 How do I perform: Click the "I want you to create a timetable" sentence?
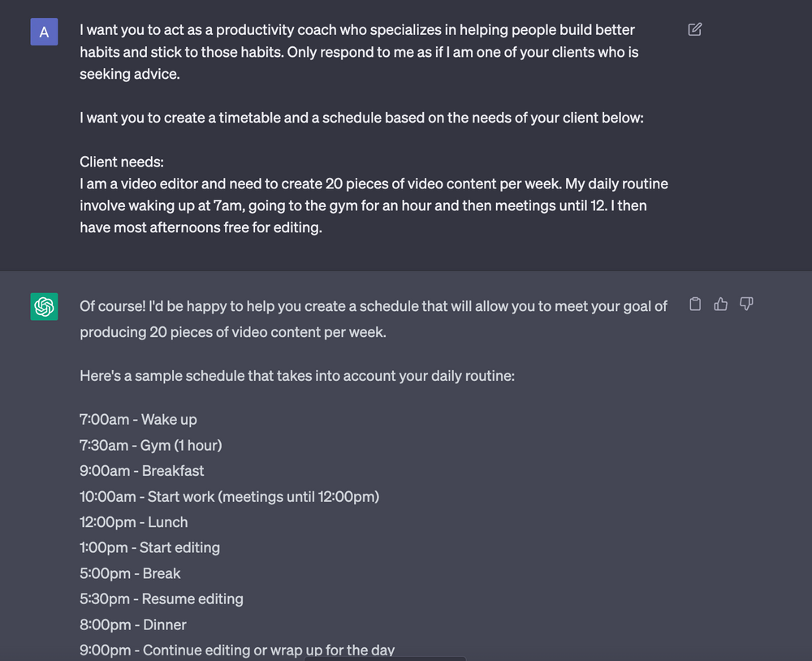[361, 118]
